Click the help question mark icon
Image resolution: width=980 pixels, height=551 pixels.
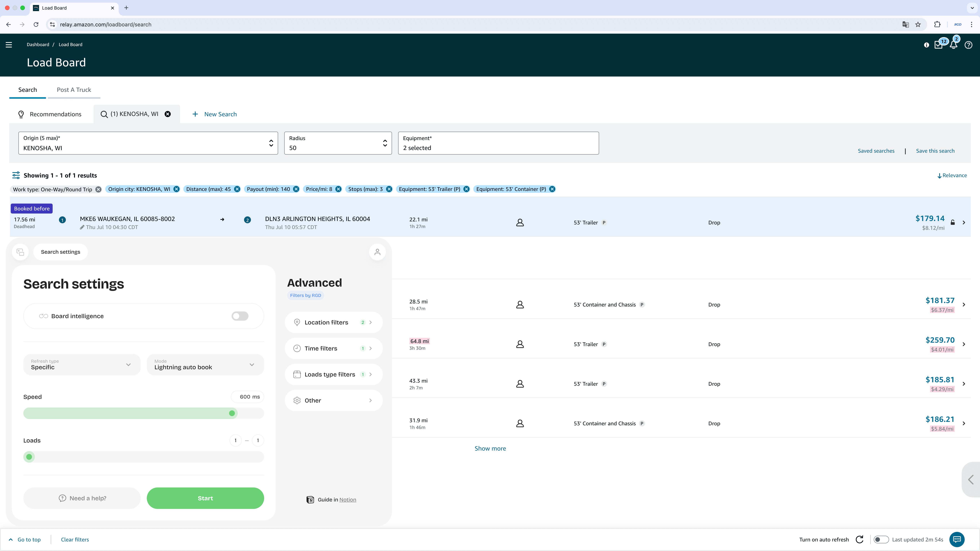click(x=968, y=45)
